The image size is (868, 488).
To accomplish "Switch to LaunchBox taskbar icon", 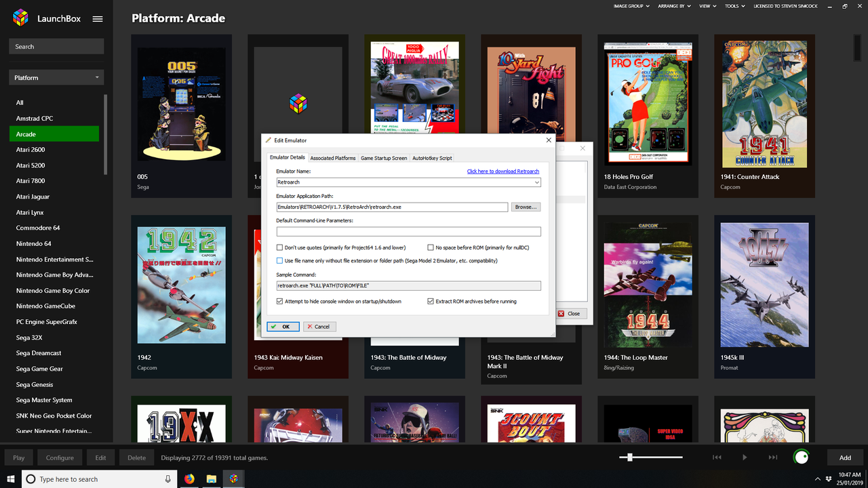I will point(233,479).
